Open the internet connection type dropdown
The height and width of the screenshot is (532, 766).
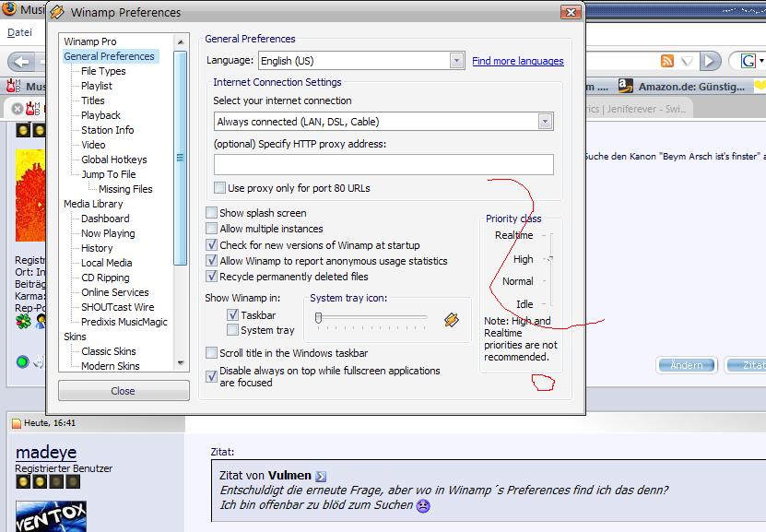click(x=545, y=122)
